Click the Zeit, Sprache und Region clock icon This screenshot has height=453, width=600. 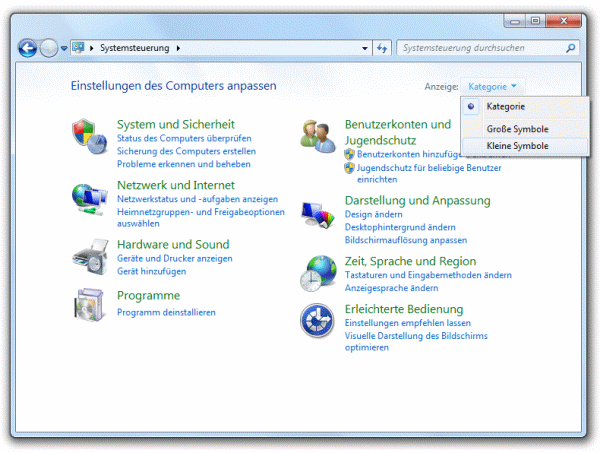318,271
